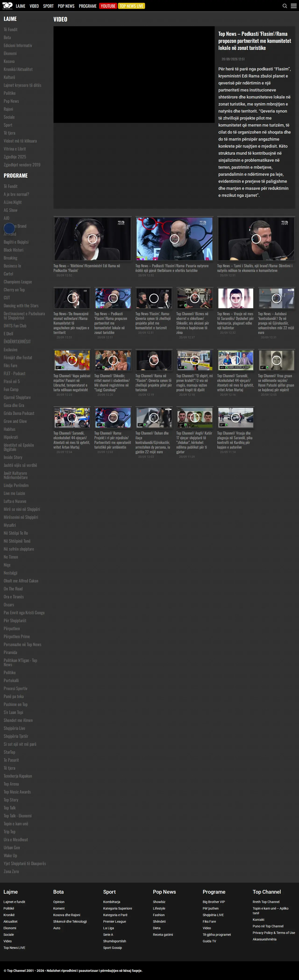Open Big Brother VIP footer link
Image resolution: width=299 pixels, height=980 pixels.
[214, 902]
